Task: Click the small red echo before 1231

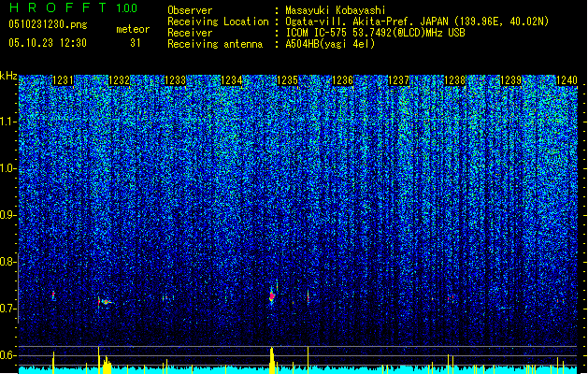Action: pos(53,295)
